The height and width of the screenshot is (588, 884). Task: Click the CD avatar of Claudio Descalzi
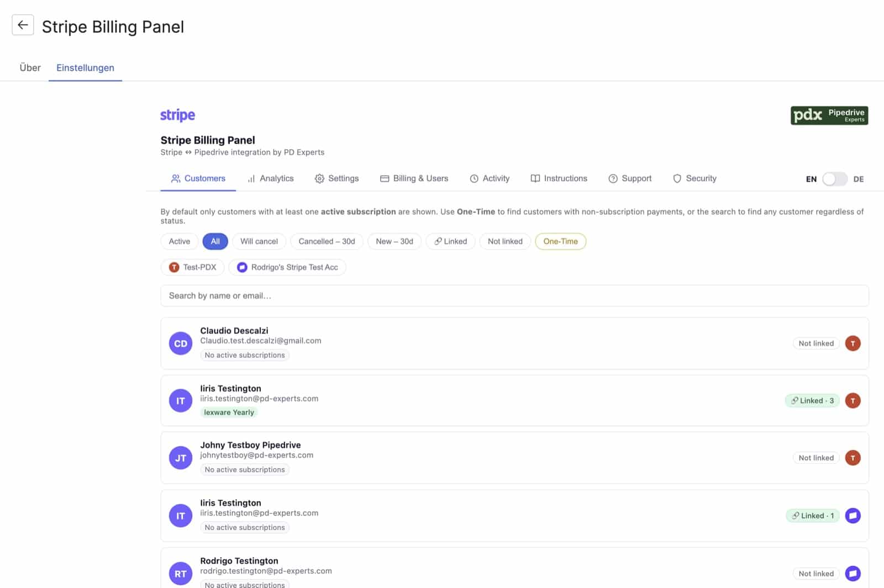pos(181,343)
